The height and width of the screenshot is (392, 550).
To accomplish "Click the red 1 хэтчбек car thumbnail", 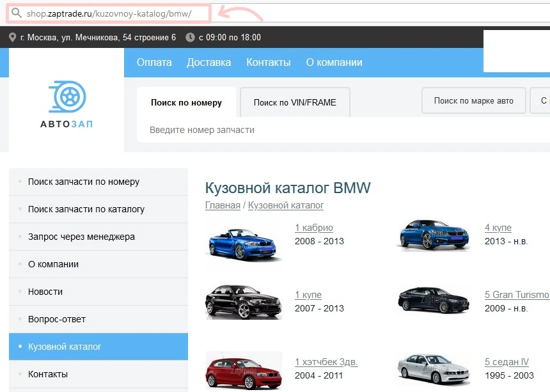I will tap(244, 371).
